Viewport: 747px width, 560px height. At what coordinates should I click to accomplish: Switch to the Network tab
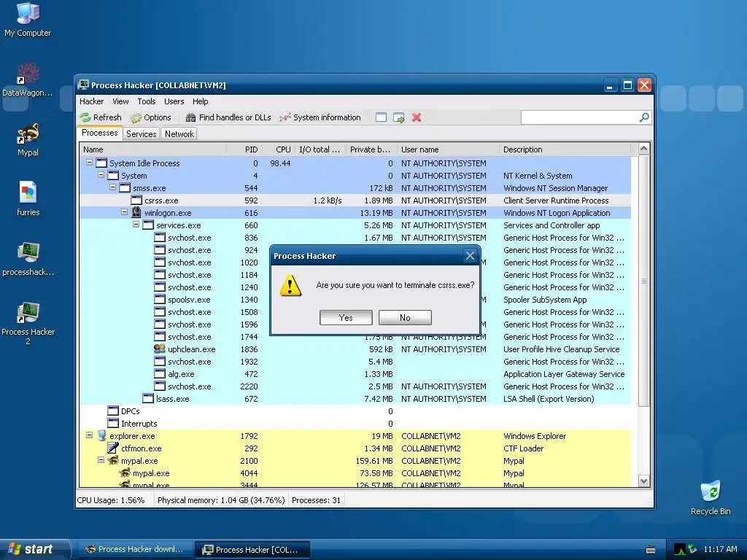179,134
